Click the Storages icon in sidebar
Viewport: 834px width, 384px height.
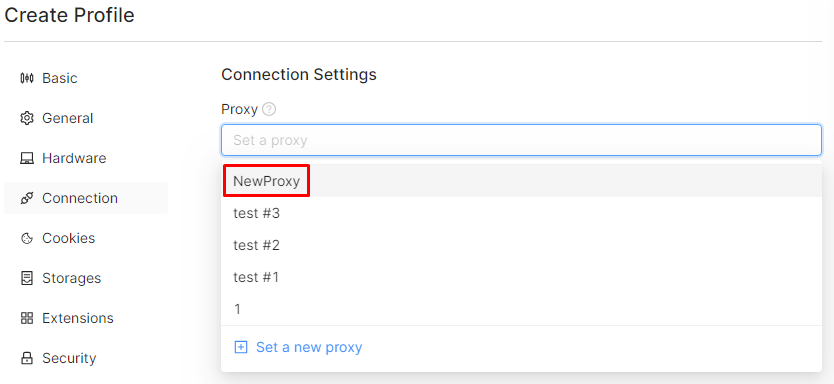27,278
